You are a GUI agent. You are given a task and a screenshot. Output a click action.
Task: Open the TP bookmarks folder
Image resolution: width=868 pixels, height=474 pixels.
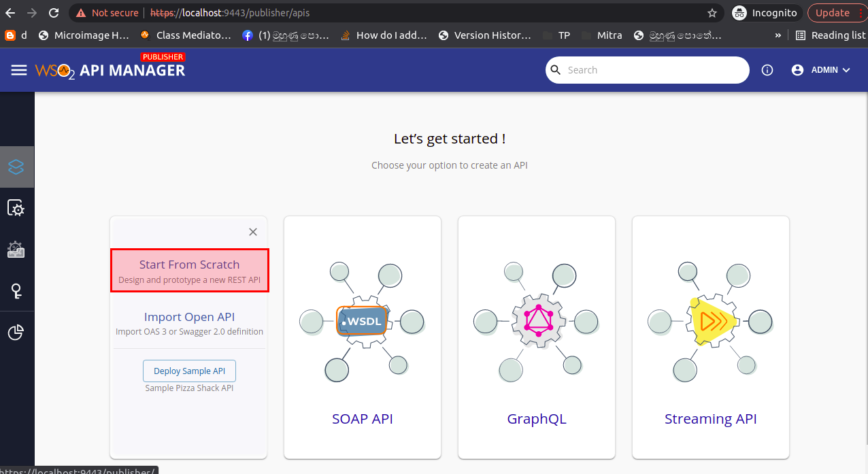tap(556, 35)
